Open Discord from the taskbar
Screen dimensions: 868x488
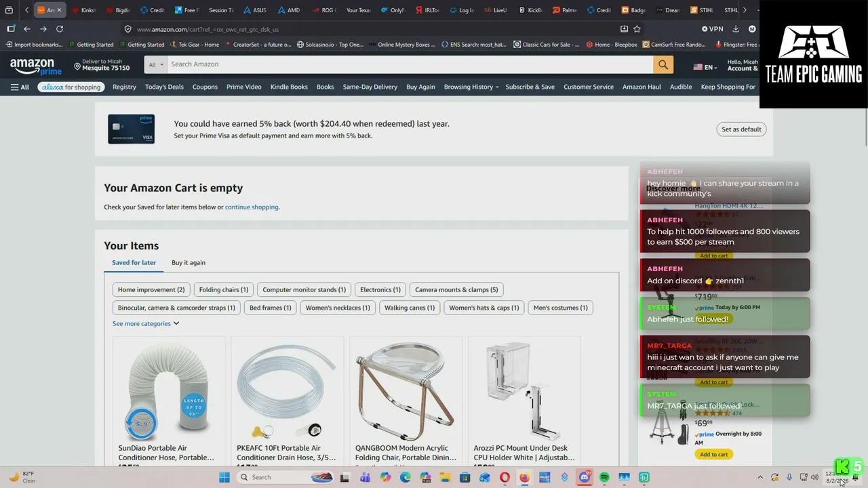coord(584,477)
